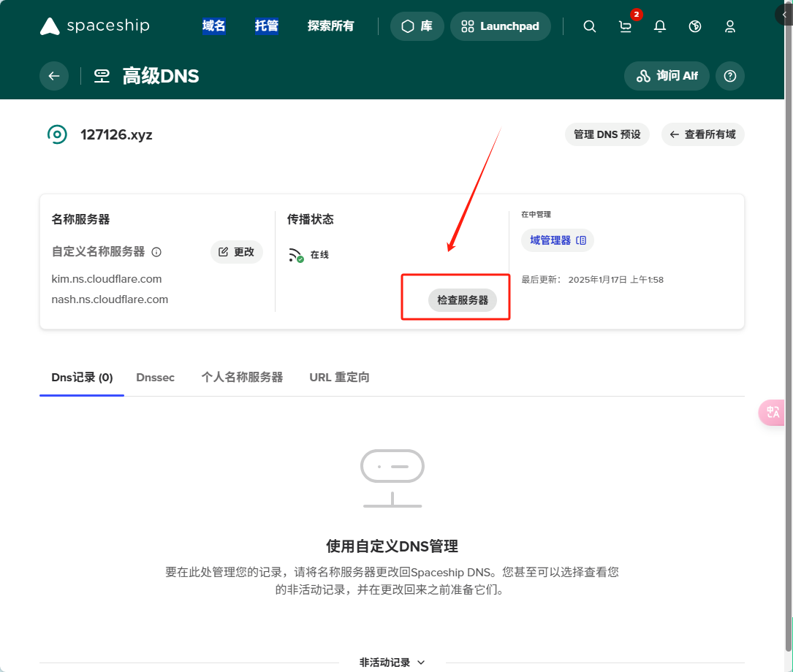Click 询问 Alf assistant button
This screenshot has height=672, width=793.
(x=667, y=76)
